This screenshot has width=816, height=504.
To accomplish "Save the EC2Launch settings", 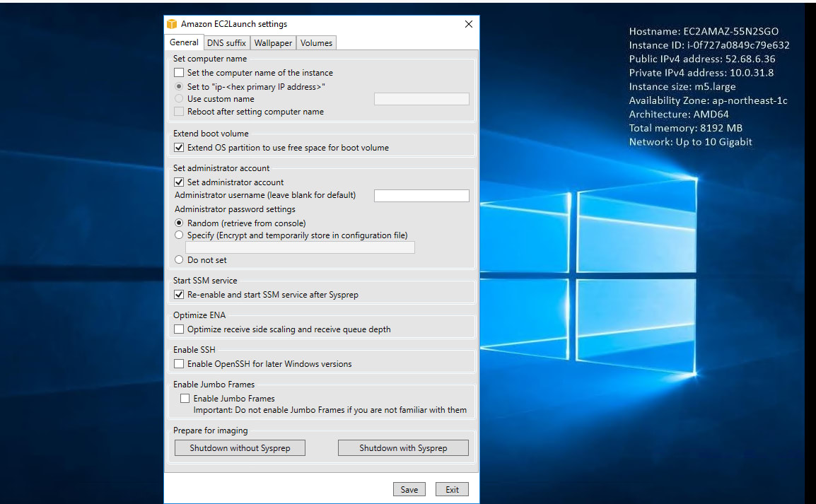I will click(409, 489).
